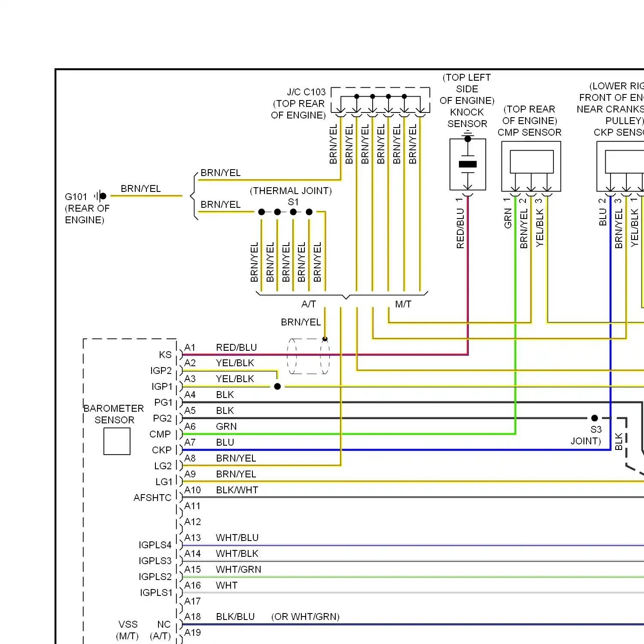The height and width of the screenshot is (644, 644).
Task: Click pin label A19
Action: point(192,633)
